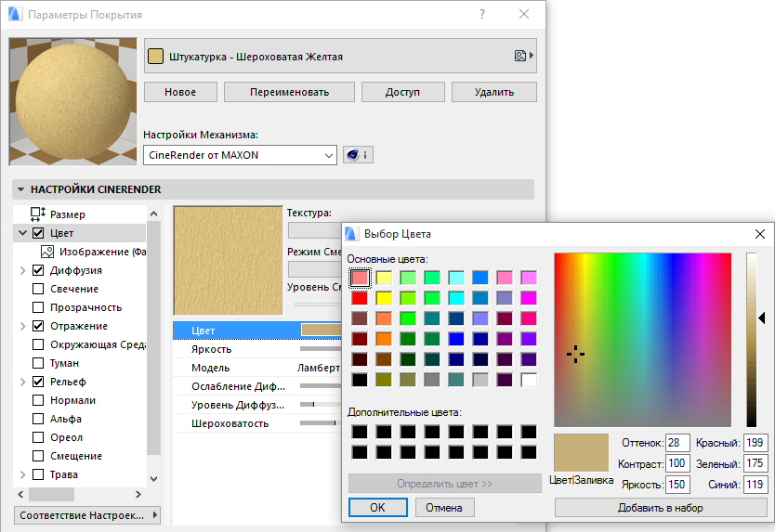
Task: Click the luminance slider arrow
Action: pos(762,318)
